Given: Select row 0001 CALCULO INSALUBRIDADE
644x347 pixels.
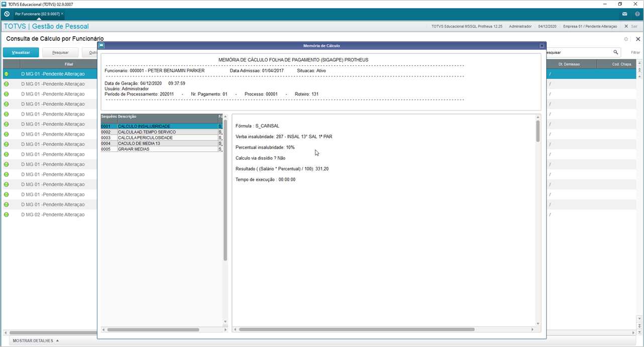Looking at the screenshot, I should pos(161,126).
